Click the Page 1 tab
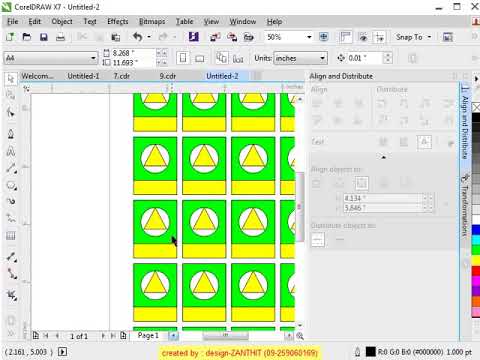 coord(148,335)
